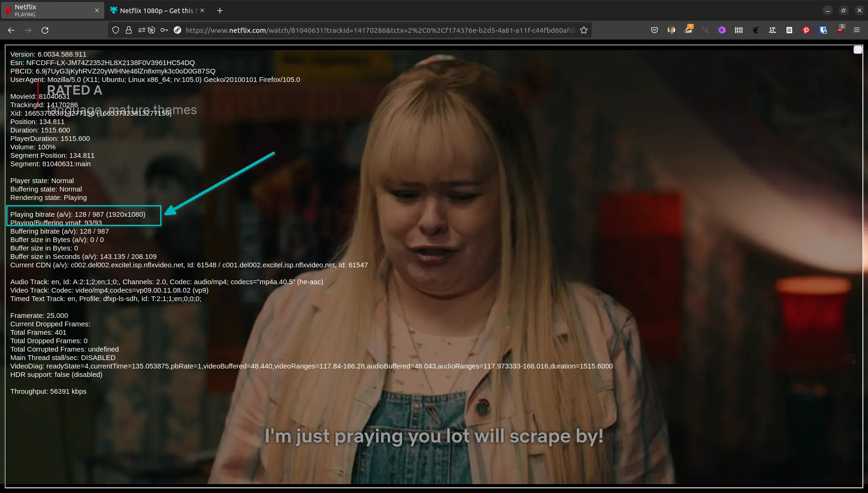Click the Version 6.0034.588.911 line
This screenshot has height=493, width=868.
[x=48, y=54]
